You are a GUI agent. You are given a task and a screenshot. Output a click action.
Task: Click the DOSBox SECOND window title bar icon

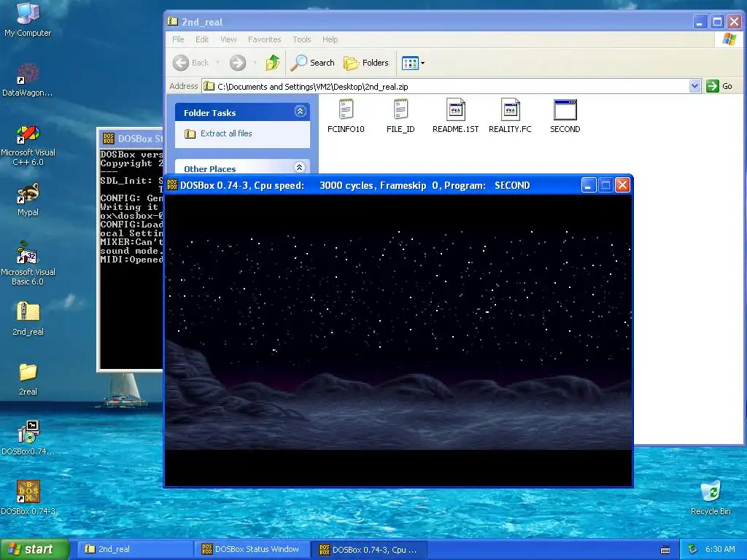pos(172,184)
